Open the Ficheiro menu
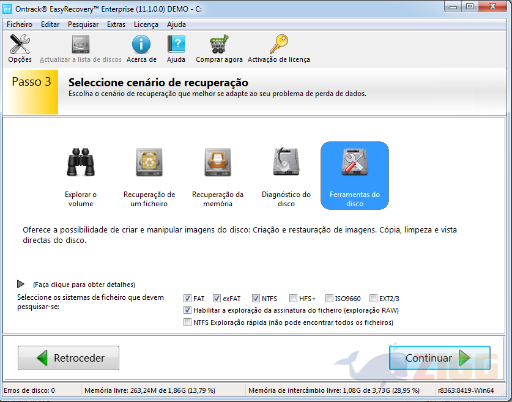This screenshot has height=402, width=512. tap(19, 24)
